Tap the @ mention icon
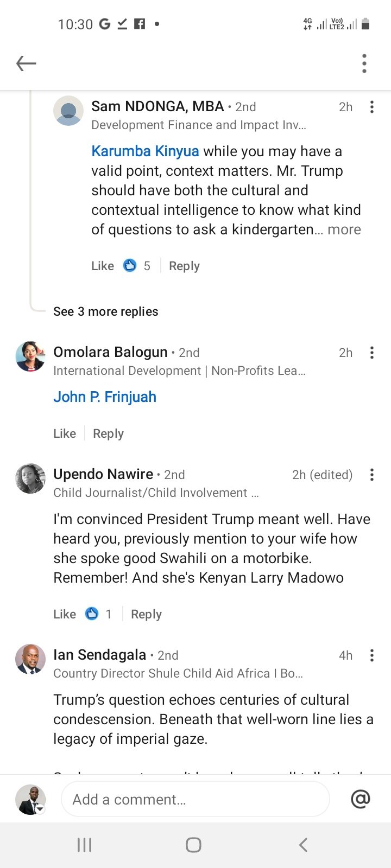 (x=361, y=799)
